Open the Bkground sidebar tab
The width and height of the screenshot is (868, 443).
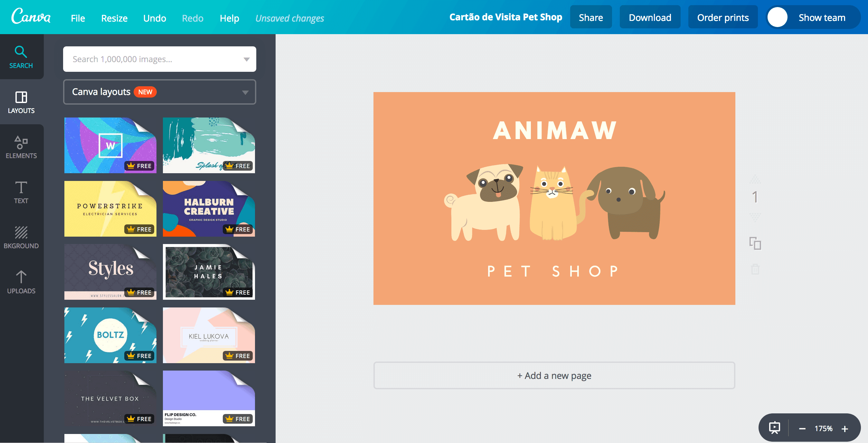click(21, 237)
